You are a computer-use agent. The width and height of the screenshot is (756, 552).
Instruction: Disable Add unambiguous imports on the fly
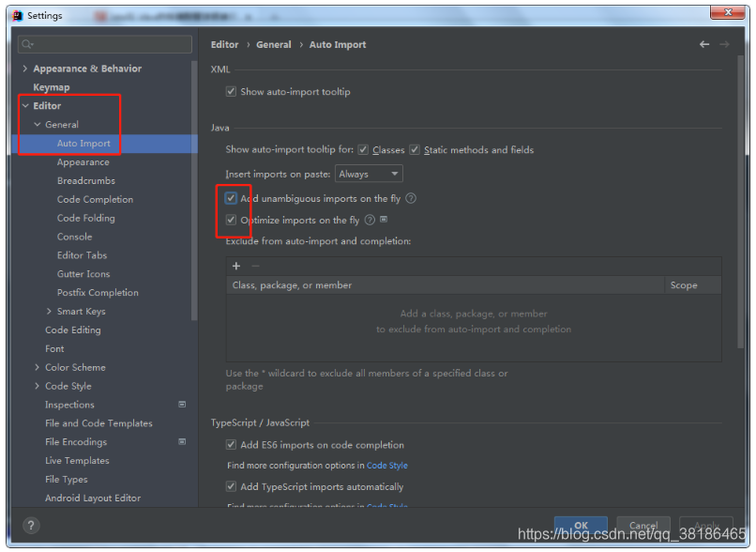click(x=231, y=198)
